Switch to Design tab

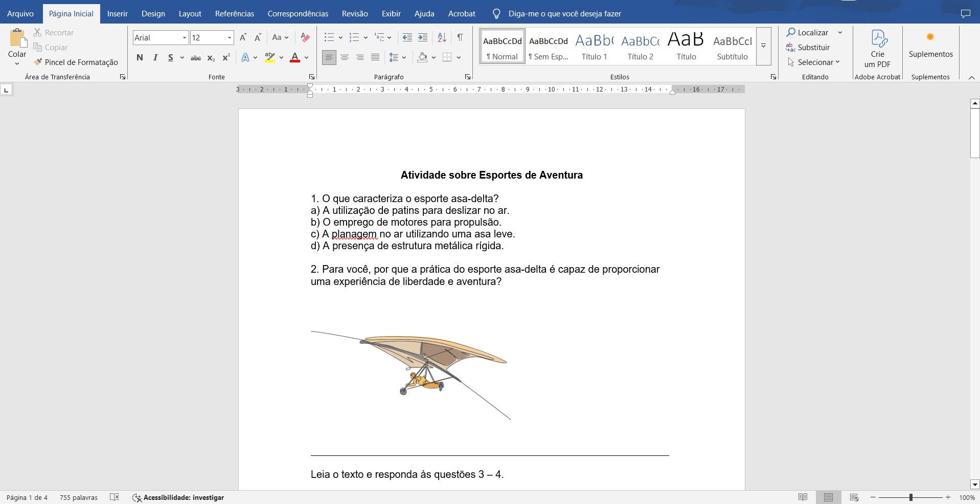pyautogui.click(x=153, y=14)
